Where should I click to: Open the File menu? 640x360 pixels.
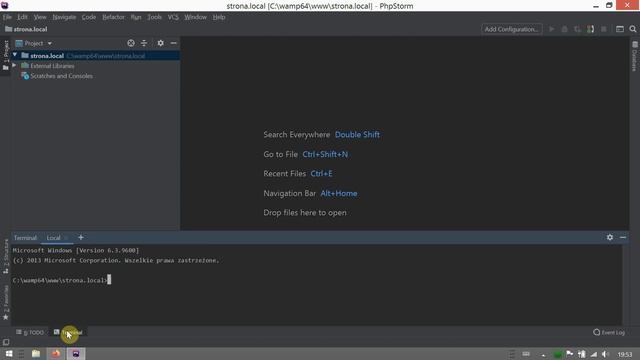click(7, 17)
